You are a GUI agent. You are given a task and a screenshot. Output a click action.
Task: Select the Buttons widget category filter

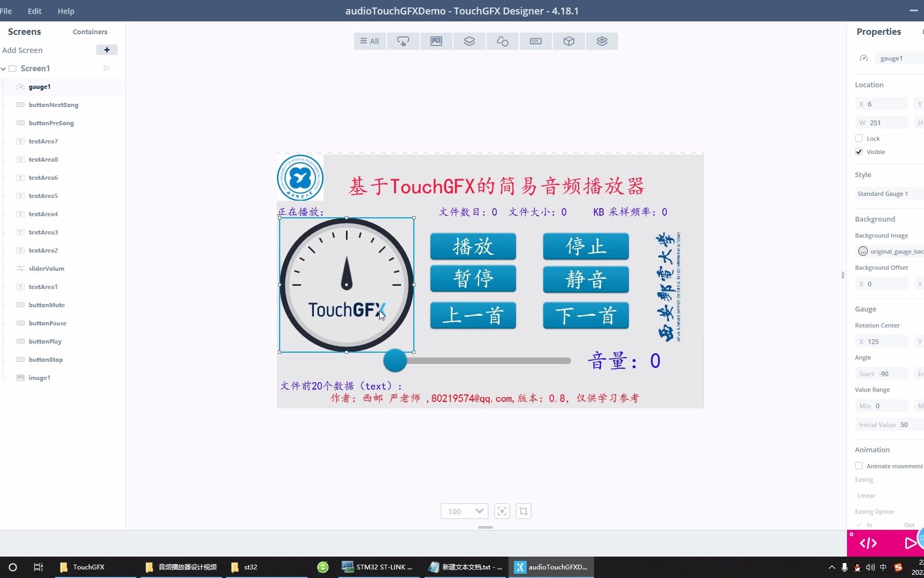403,41
